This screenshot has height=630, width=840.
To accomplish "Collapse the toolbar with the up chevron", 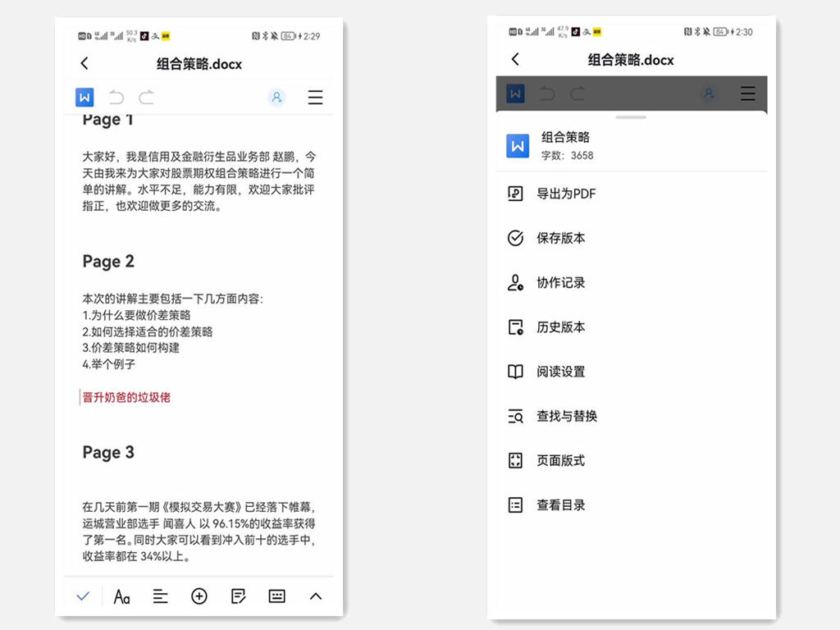I will (316, 596).
